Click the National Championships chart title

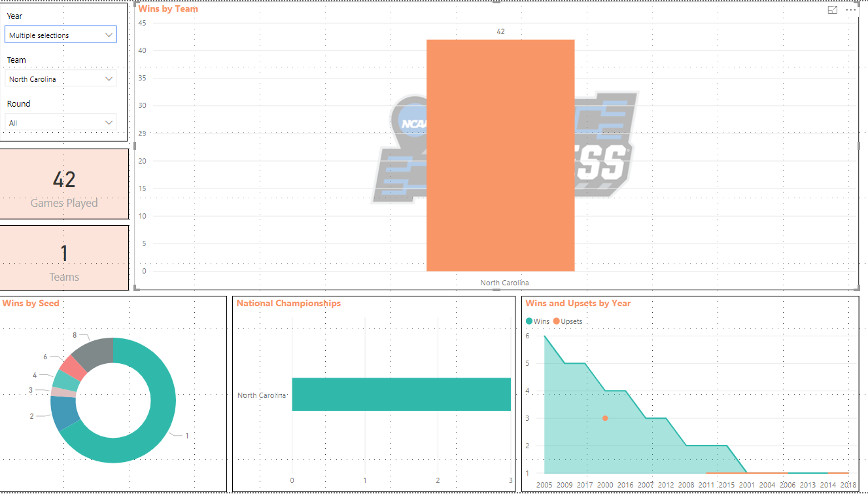(x=288, y=303)
